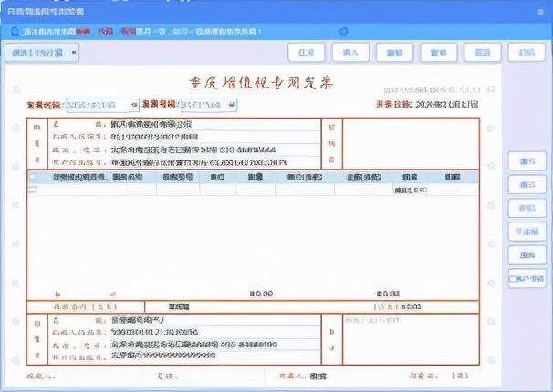Click the buyer name input field

pyautogui.click(x=215, y=124)
